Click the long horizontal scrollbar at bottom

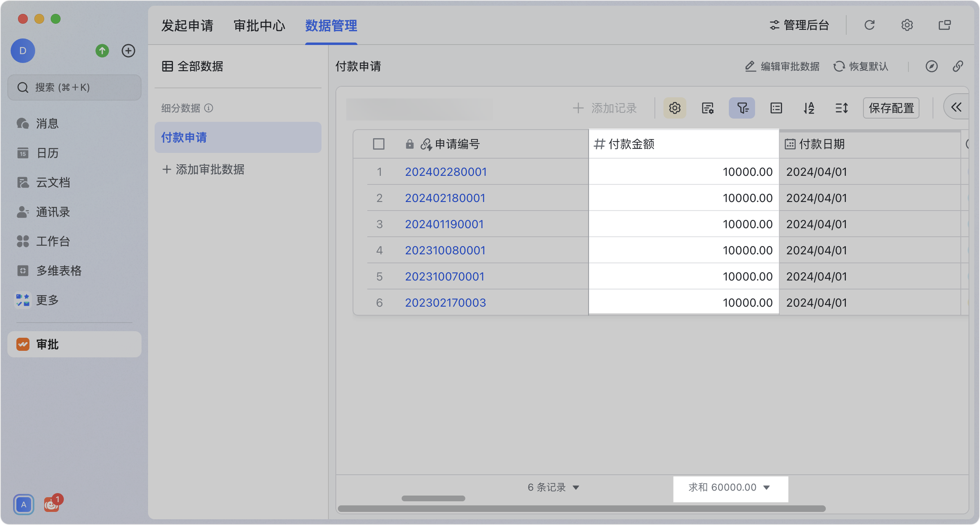(581, 509)
